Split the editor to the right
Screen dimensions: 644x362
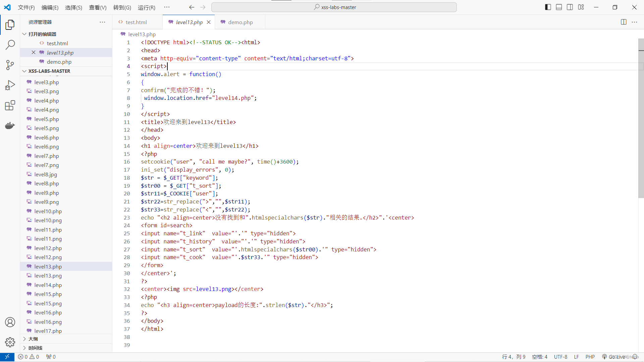[624, 22]
